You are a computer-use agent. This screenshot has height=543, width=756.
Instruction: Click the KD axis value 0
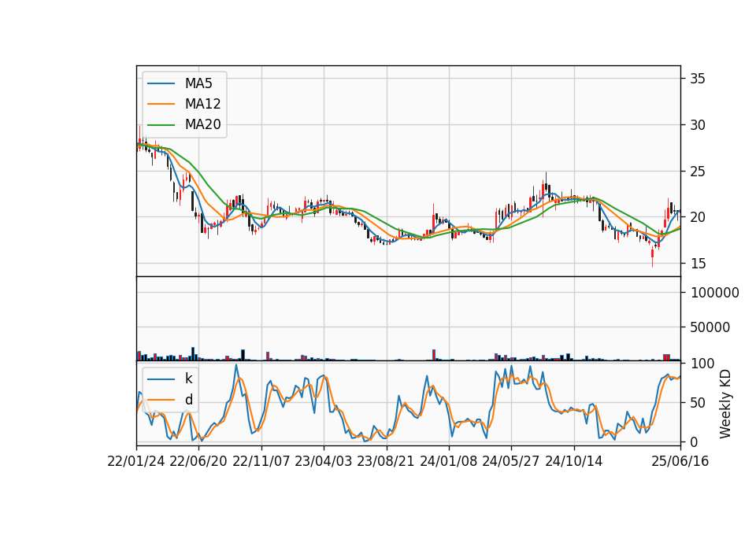click(694, 441)
